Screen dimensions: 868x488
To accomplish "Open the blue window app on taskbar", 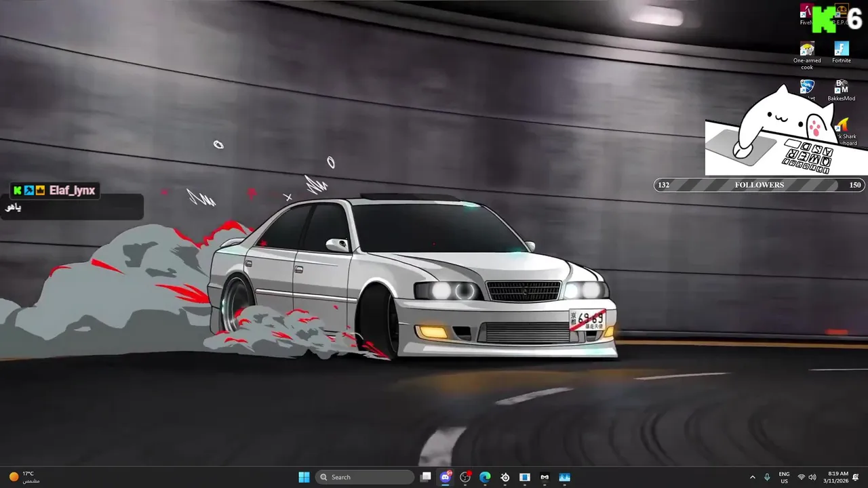I will (525, 477).
